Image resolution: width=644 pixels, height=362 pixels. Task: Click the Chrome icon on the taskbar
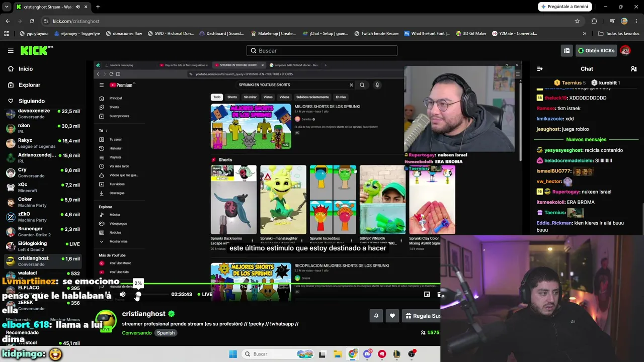[352, 354]
